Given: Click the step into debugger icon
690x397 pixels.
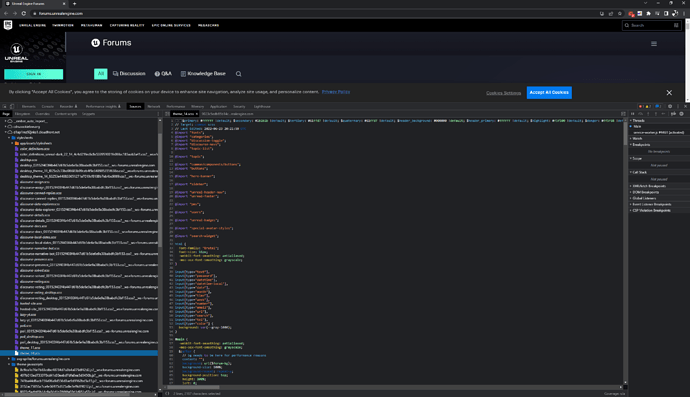Looking at the screenshot, I should tap(648, 114).
